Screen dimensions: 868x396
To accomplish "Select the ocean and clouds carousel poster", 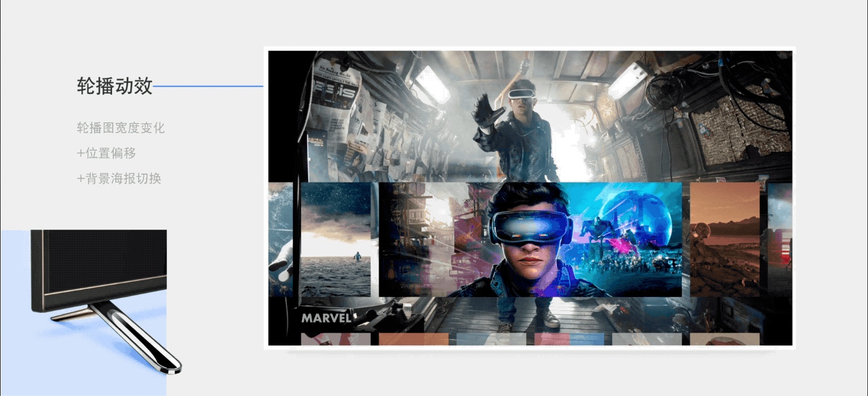I will click(336, 239).
